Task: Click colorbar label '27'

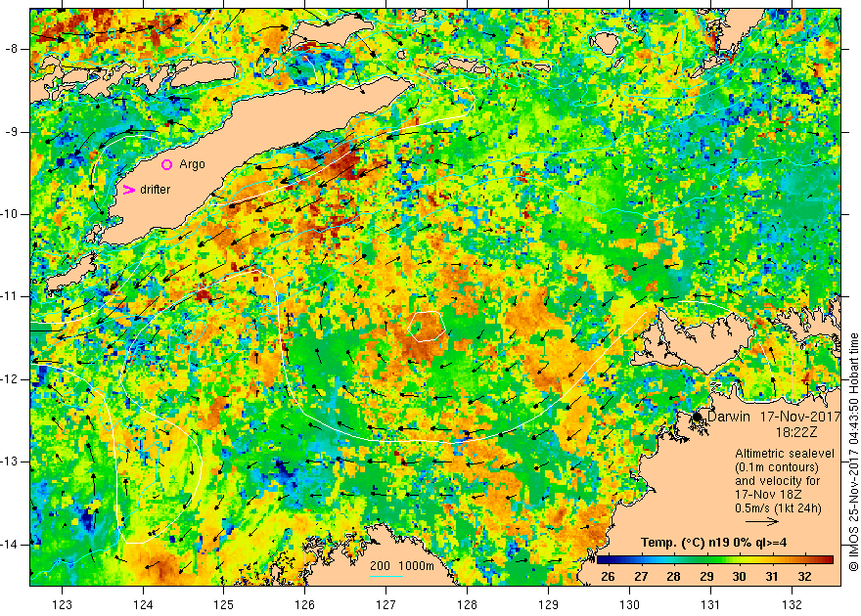Action: tap(640, 577)
